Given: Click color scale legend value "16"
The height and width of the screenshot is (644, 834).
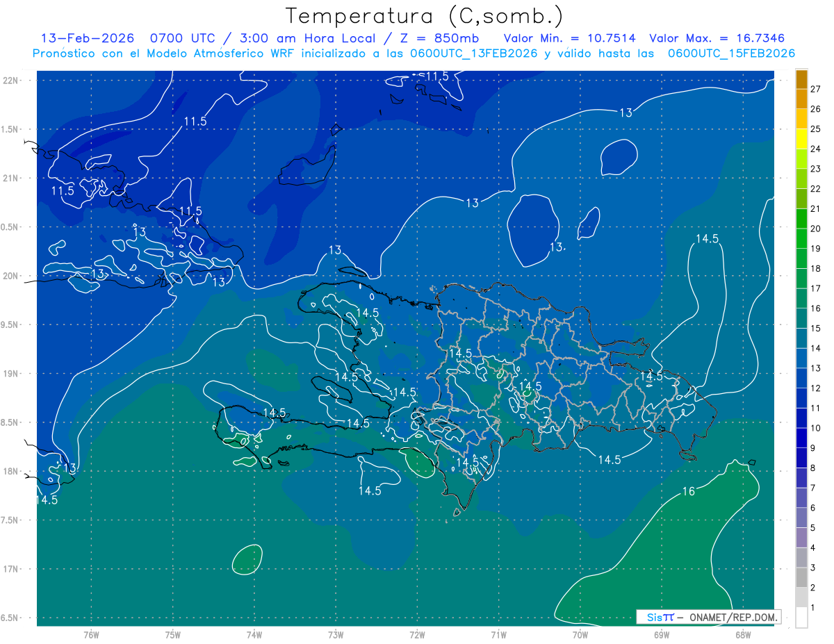Looking at the screenshot, I should [816, 308].
